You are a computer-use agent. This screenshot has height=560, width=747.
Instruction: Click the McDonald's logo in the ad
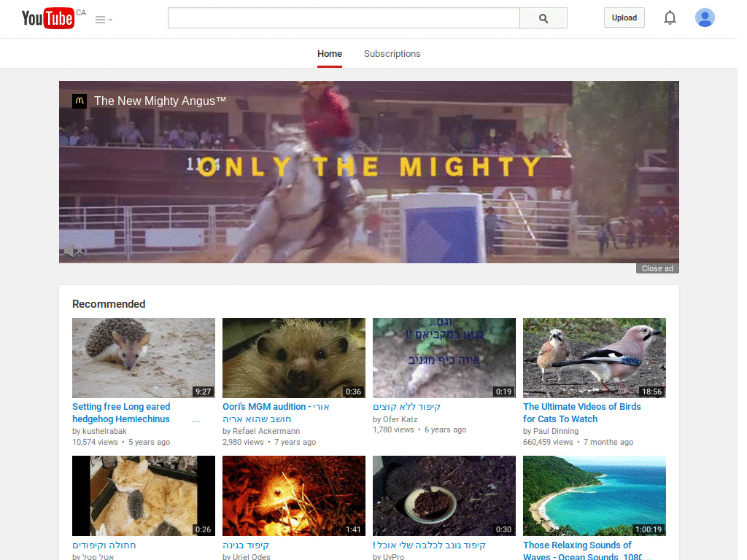[x=80, y=101]
